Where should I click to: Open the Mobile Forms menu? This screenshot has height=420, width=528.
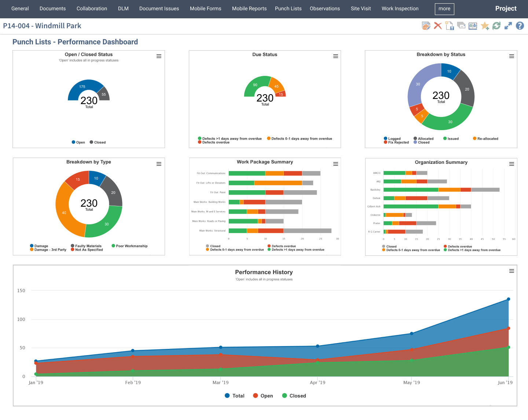point(205,8)
